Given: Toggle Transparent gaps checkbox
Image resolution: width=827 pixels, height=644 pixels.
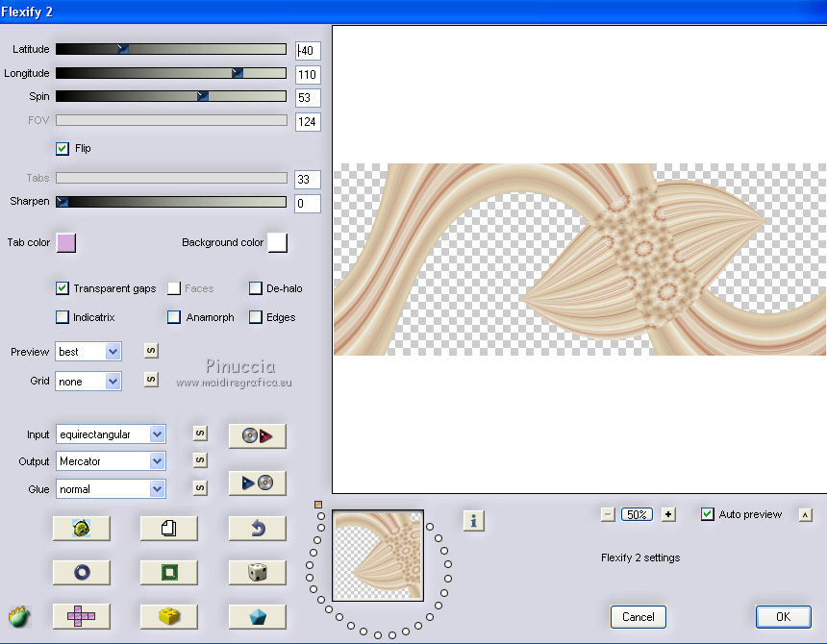Looking at the screenshot, I should pyautogui.click(x=63, y=288).
